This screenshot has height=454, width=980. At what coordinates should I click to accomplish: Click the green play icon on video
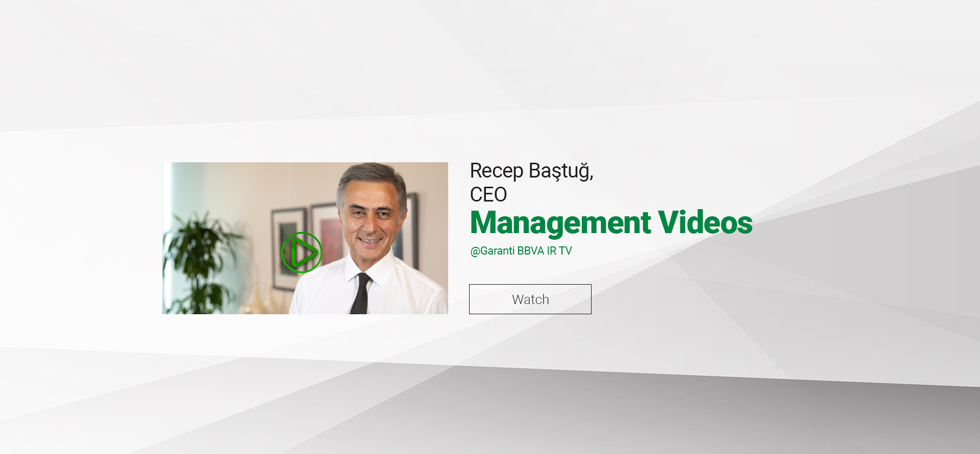coord(302,253)
